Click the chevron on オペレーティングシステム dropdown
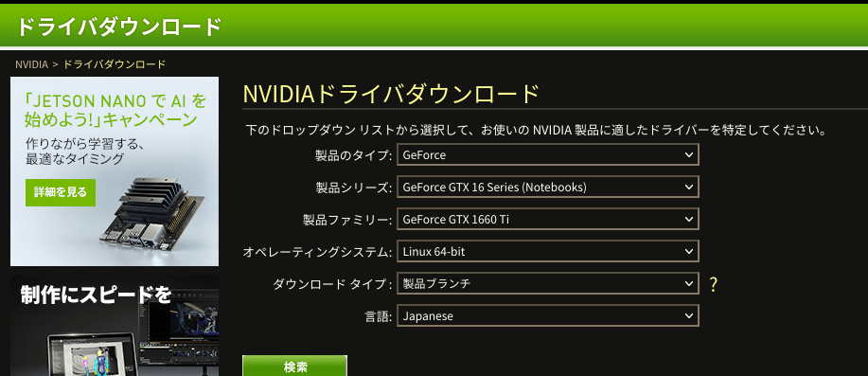868x376 pixels. pyautogui.click(x=689, y=251)
